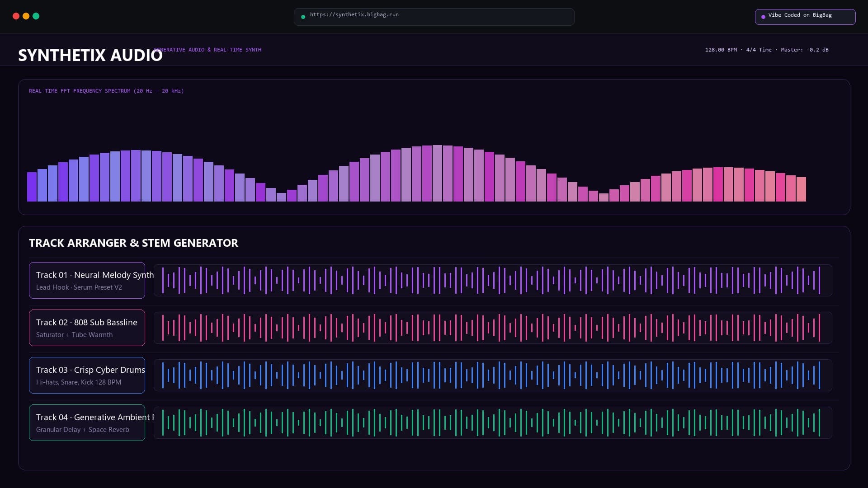Click the address bar showing synthetix.bigbag.run

pyautogui.click(x=434, y=17)
